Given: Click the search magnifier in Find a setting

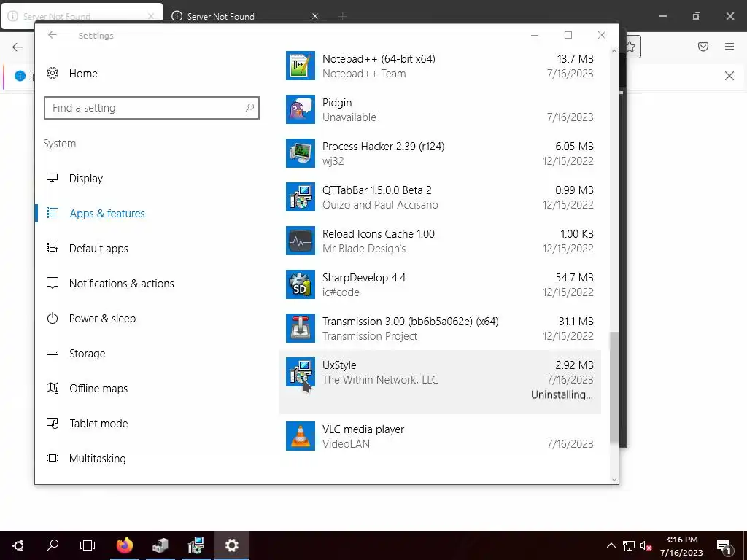Looking at the screenshot, I should coord(249,108).
